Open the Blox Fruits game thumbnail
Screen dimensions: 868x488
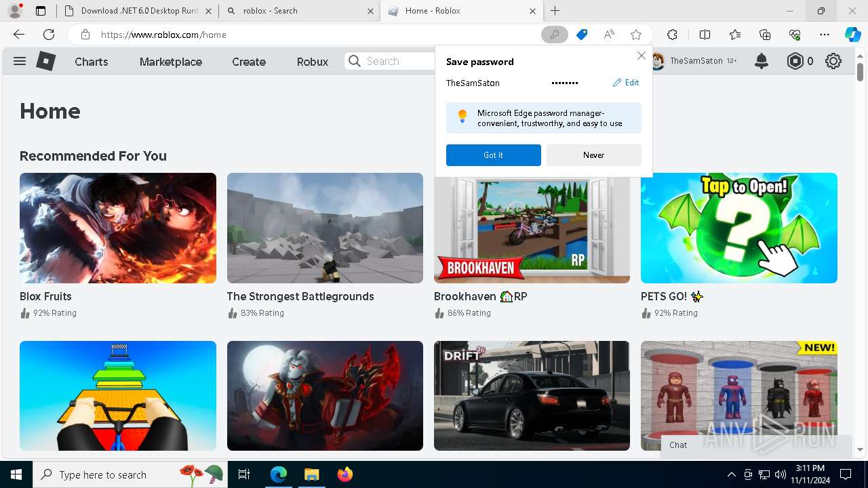118,228
